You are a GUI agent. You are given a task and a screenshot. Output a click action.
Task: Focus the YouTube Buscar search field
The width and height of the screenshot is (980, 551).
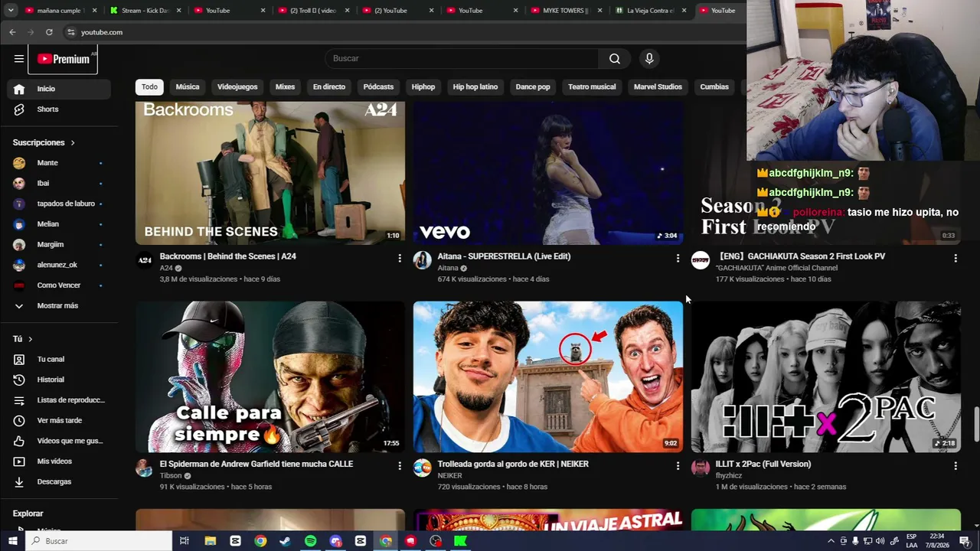coord(462,58)
